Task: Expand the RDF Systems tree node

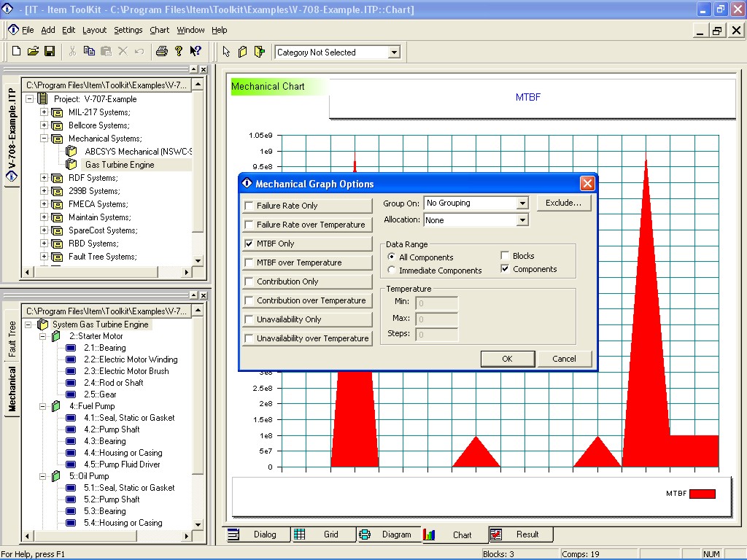Action: (x=44, y=178)
